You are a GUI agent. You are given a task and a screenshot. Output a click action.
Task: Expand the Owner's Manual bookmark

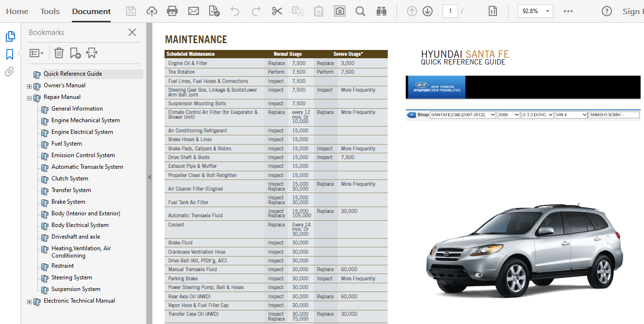pos(29,86)
